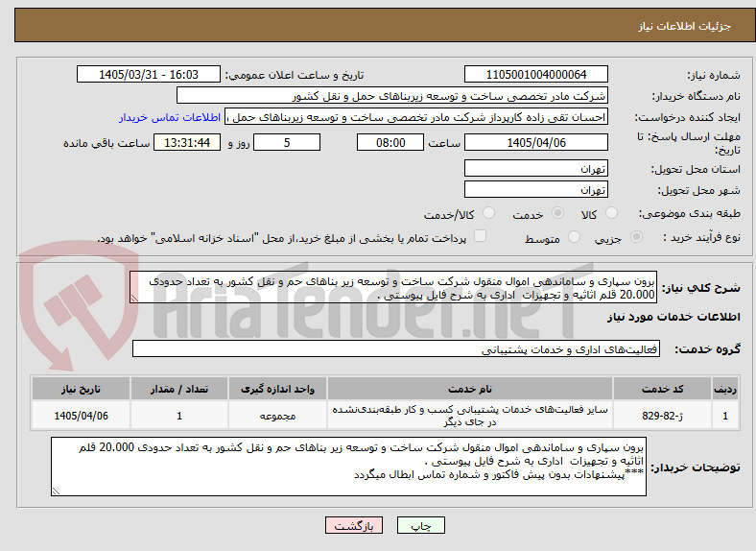This screenshot has height=551, width=756.
Task: Click the response deadline date 1405/04/06 field
Action: click(x=535, y=143)
